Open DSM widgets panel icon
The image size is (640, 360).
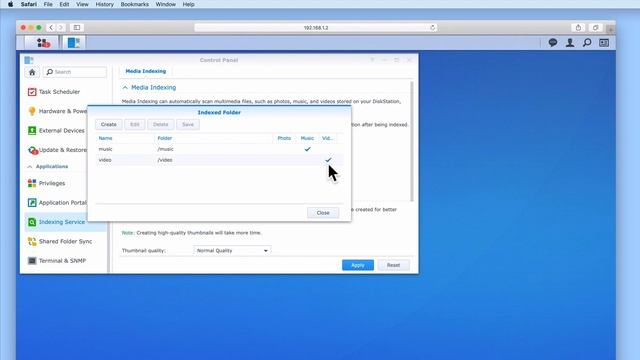click(604, 42)
